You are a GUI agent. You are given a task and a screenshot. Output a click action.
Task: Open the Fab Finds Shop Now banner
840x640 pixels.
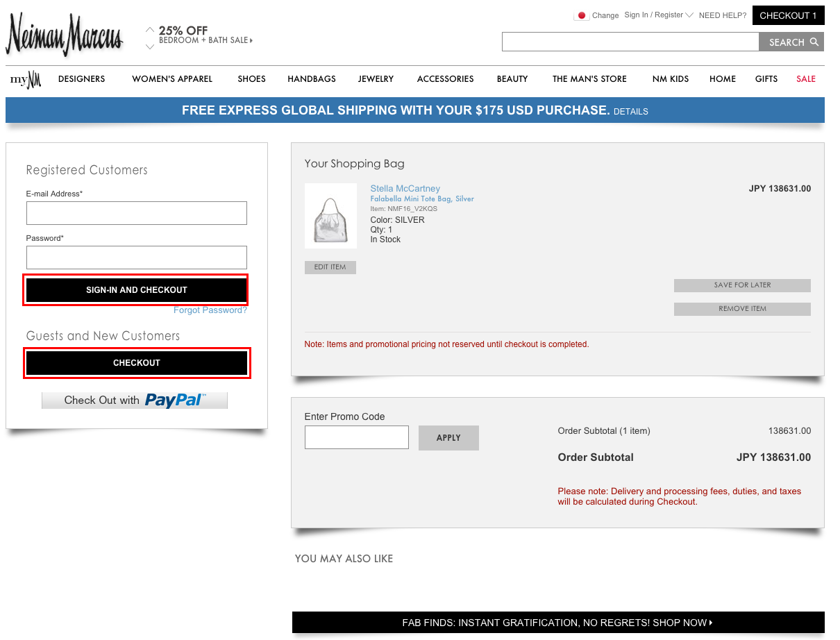click(558, 623)
